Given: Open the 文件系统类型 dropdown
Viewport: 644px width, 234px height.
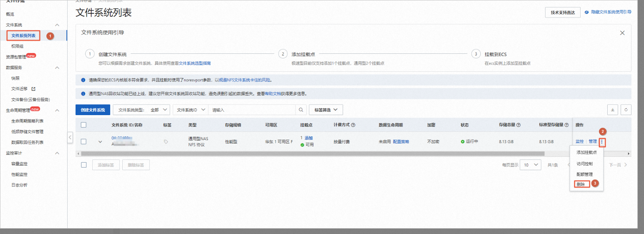Looking at the screenshot, I should pos(141,110).
